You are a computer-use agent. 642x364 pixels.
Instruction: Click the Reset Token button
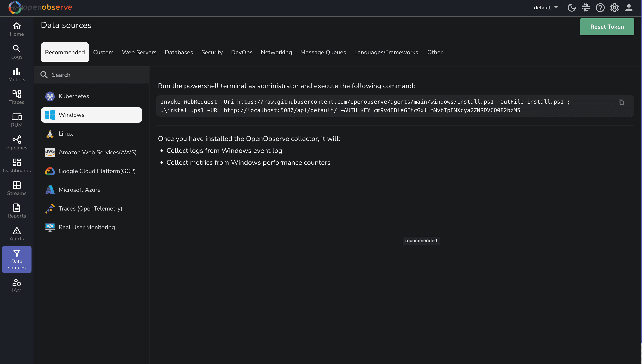click(607, 26)
